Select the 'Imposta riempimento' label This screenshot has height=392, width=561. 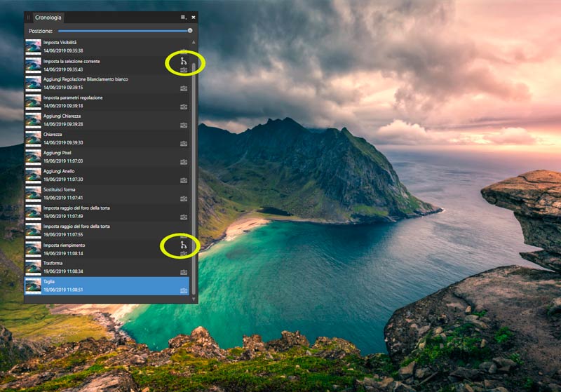pos(64,245)
